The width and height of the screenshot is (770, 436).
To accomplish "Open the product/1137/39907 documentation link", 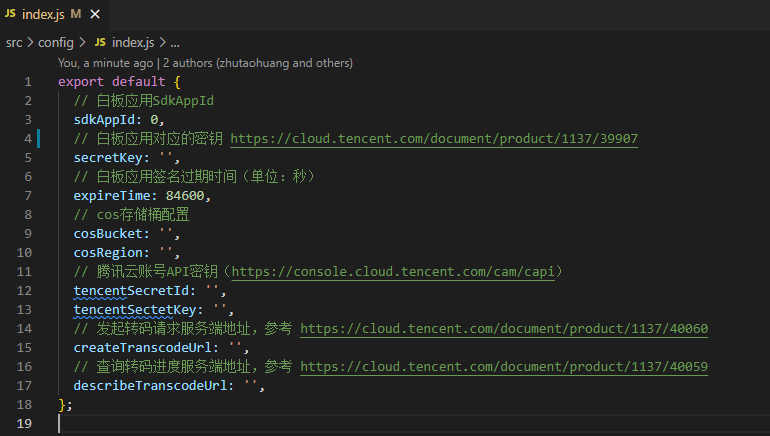I will tap(434, 139).
